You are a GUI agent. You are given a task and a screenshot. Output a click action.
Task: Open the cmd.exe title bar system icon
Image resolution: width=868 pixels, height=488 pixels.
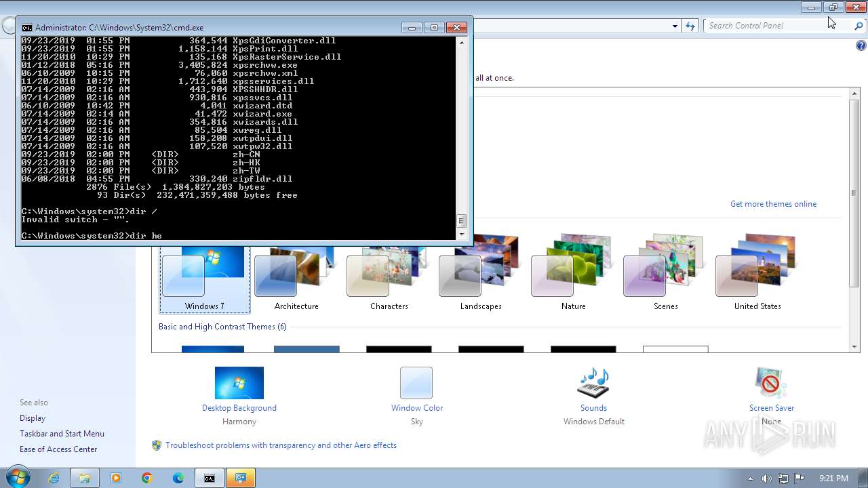click(26, 28)
